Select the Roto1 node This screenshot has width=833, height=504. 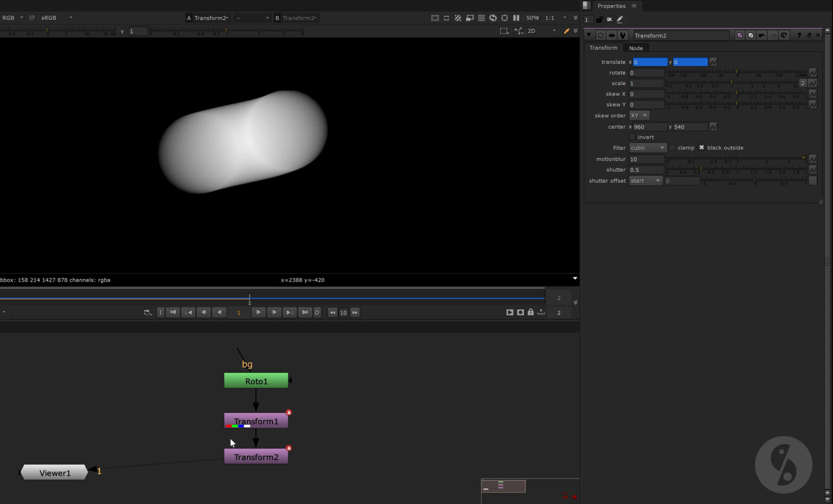256,381
